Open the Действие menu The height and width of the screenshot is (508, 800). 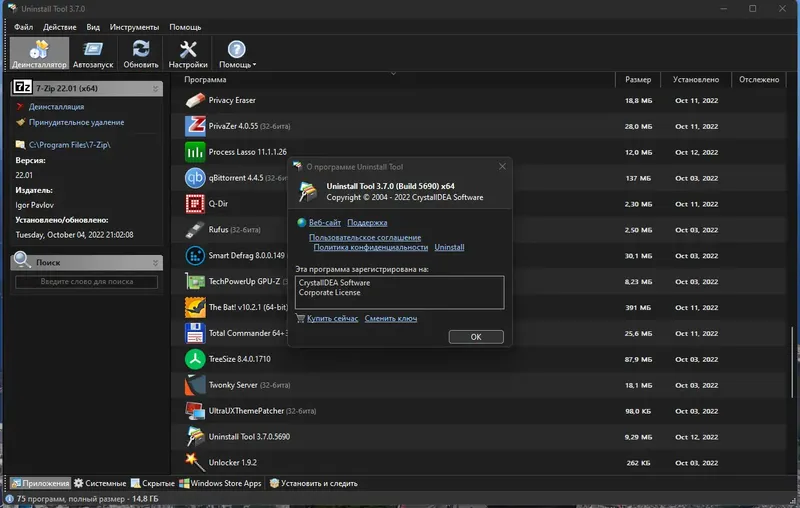coord(60,27)
